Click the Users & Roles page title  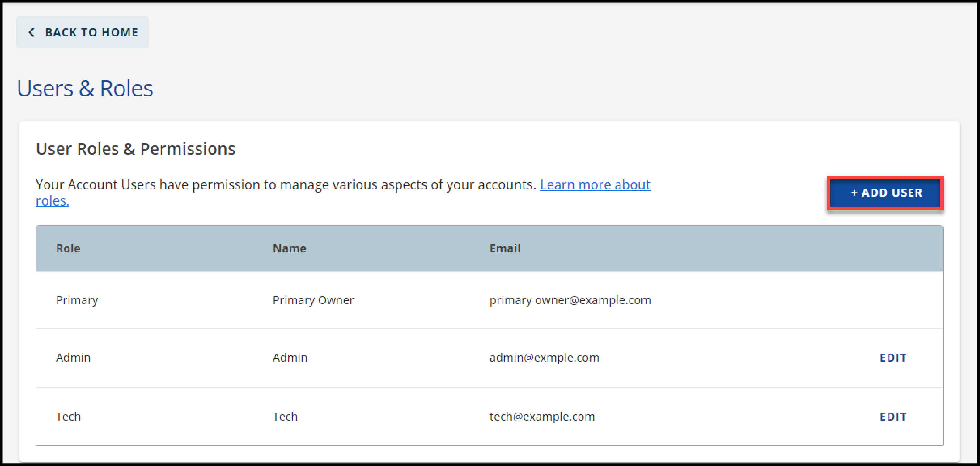[x=85, y=88]
